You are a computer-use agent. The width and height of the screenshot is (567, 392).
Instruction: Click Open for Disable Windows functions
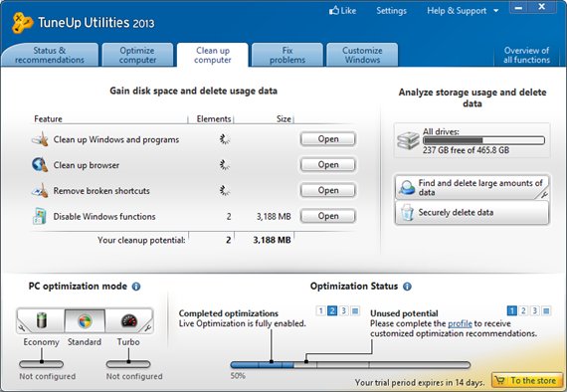(328, 216)
